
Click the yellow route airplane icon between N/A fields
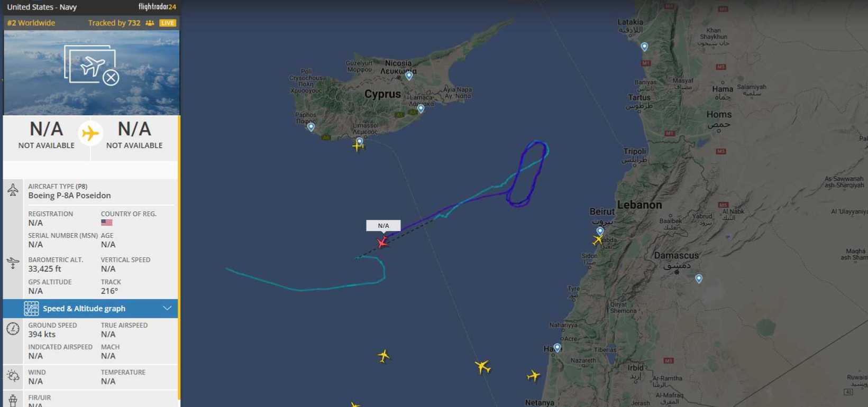point(90,133)
